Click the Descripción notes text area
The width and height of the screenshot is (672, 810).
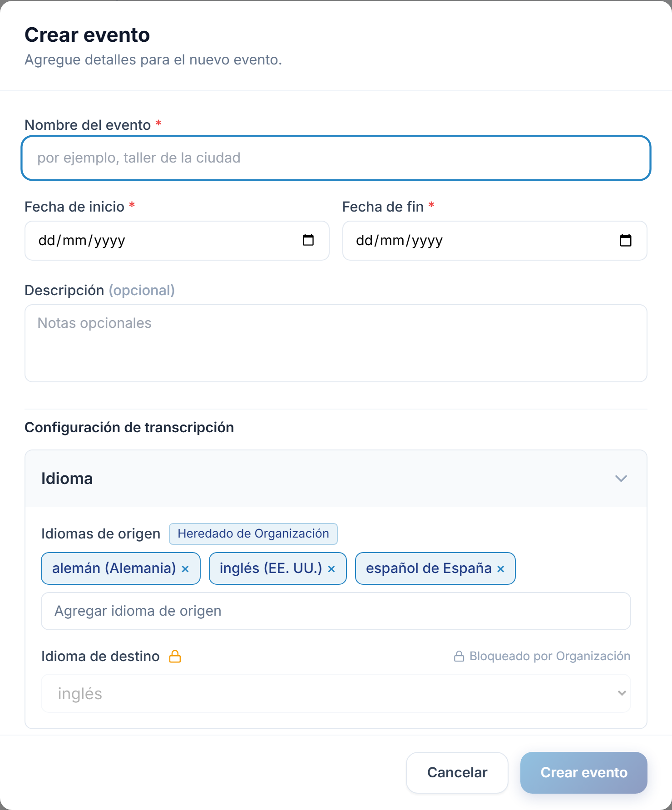[336, 343]
